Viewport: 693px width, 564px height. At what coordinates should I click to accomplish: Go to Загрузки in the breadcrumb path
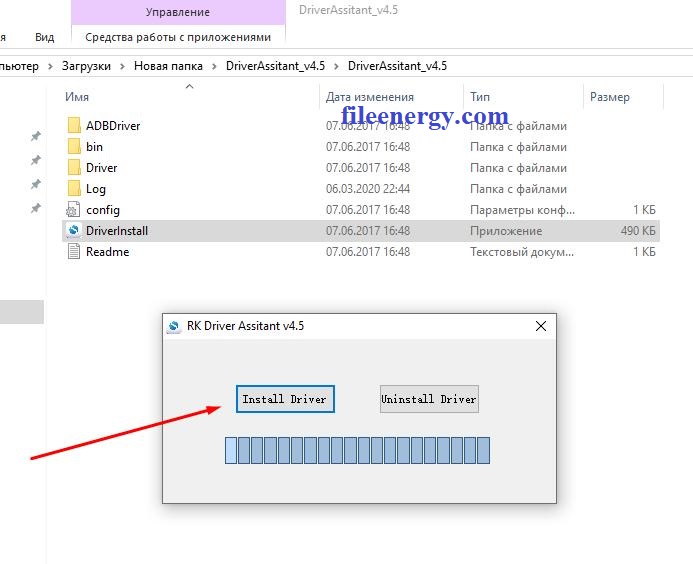click(x=86, y=66)
